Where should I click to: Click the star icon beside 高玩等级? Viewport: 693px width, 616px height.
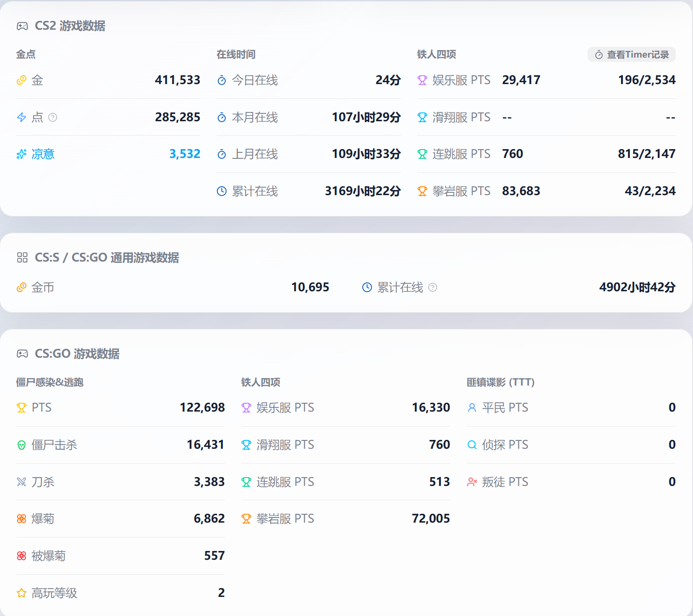pos(21,593)
